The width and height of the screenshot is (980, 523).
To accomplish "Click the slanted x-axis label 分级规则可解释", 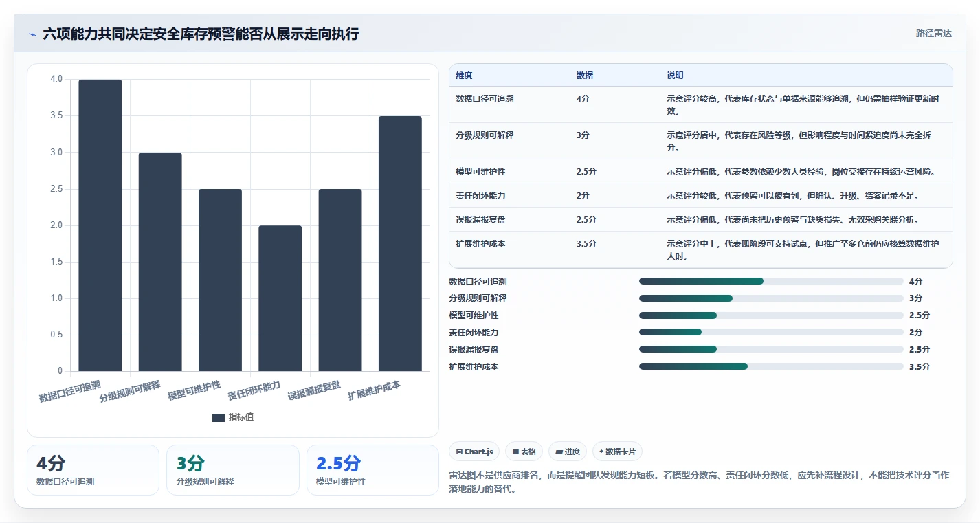I will point(130,390).
